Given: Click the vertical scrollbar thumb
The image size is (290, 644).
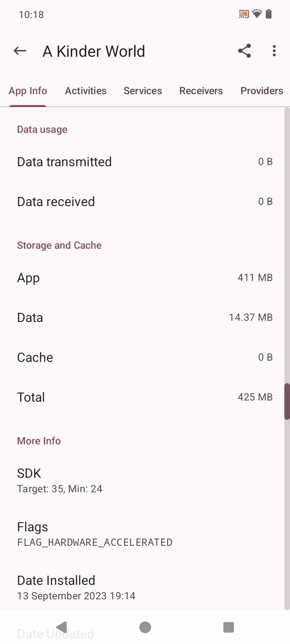Looking at the screenshot, I should pos(287,402).
